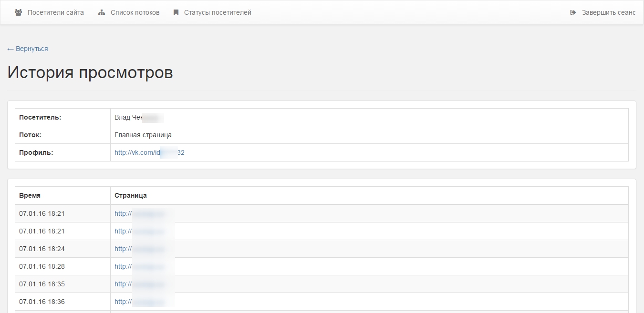Click the visitor statuses bookmark icon

point(176,12)
